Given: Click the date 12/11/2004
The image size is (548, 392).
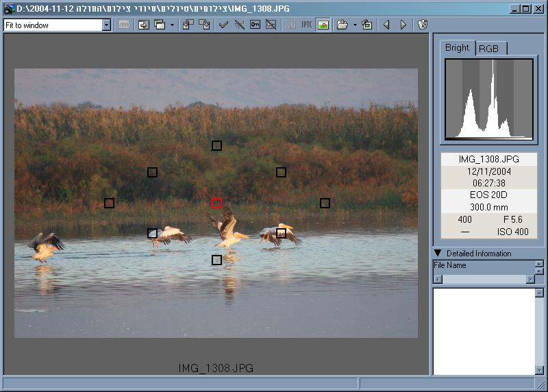Looking at the screenshot, I should coord(488,171).
